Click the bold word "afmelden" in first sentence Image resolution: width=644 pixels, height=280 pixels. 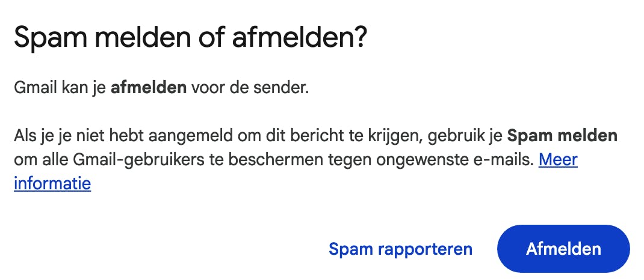point(149,89)
